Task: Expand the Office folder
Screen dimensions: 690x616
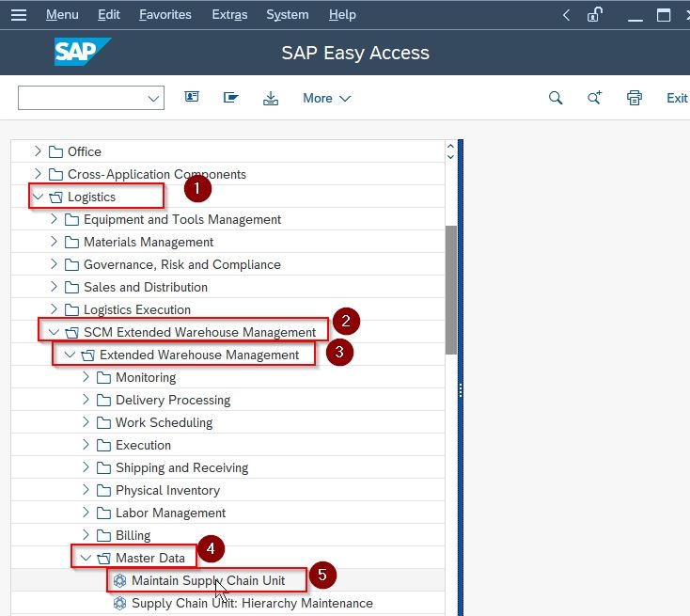Action: (x=38, y=151)
